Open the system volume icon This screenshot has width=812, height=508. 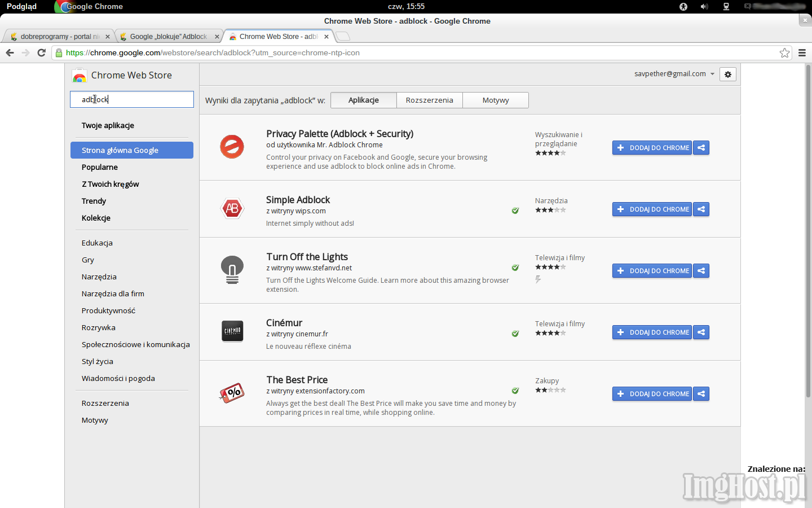click(704, 6)
